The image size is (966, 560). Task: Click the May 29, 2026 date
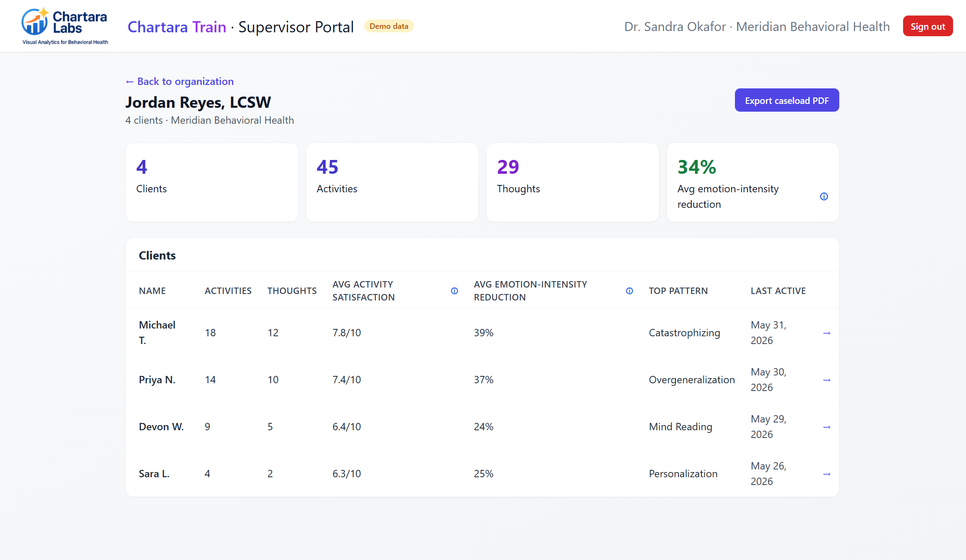click(769, 427)
